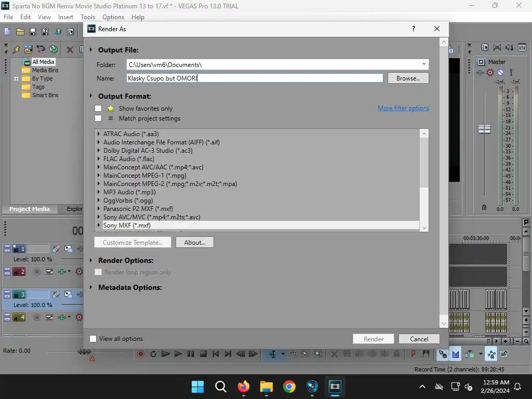Expand ATRAC Audio format
This screenshot has width=532, height=399.
click(x=99, y=134)
